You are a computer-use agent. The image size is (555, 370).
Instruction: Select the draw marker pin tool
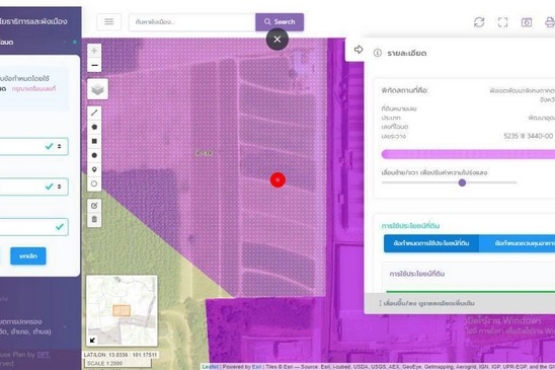click(94, 170)
